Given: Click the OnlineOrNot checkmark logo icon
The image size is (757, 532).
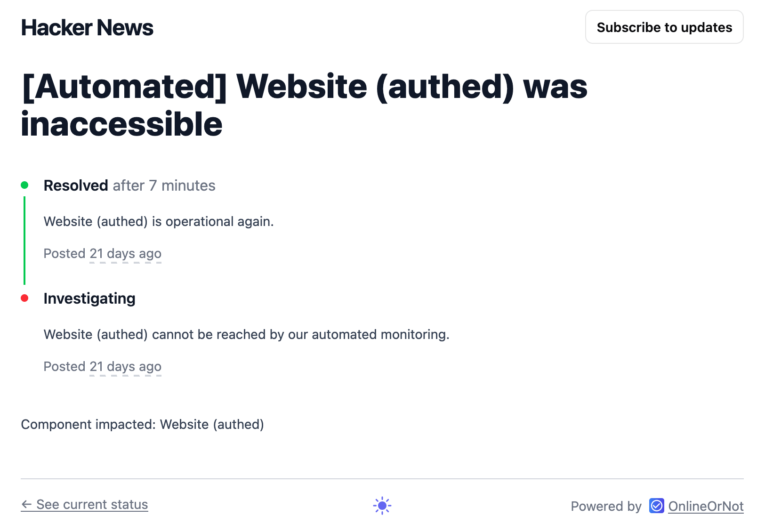Looking at the screenshot, I should coord(656,506).
